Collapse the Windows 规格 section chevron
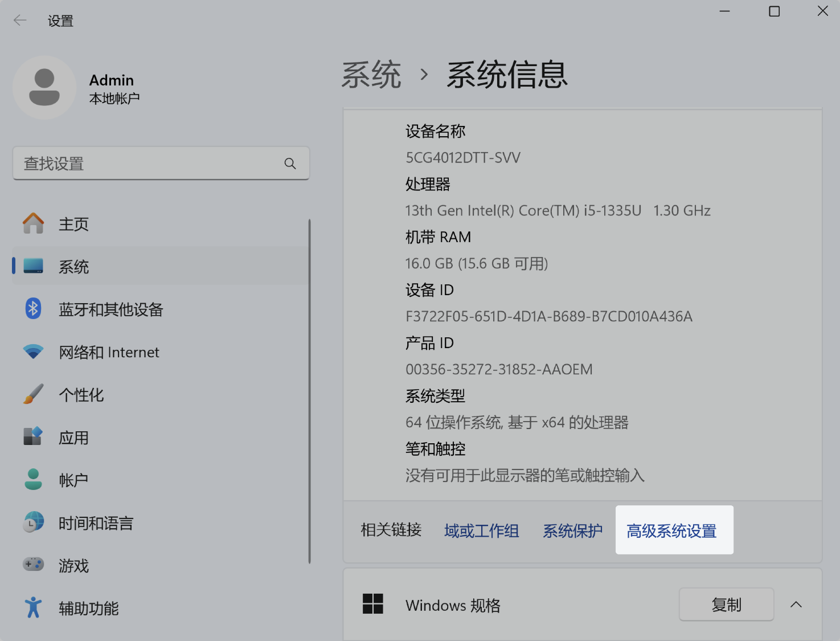Image resolution: width=840 pixels, height=641 pixels. [x=796, y=604]
